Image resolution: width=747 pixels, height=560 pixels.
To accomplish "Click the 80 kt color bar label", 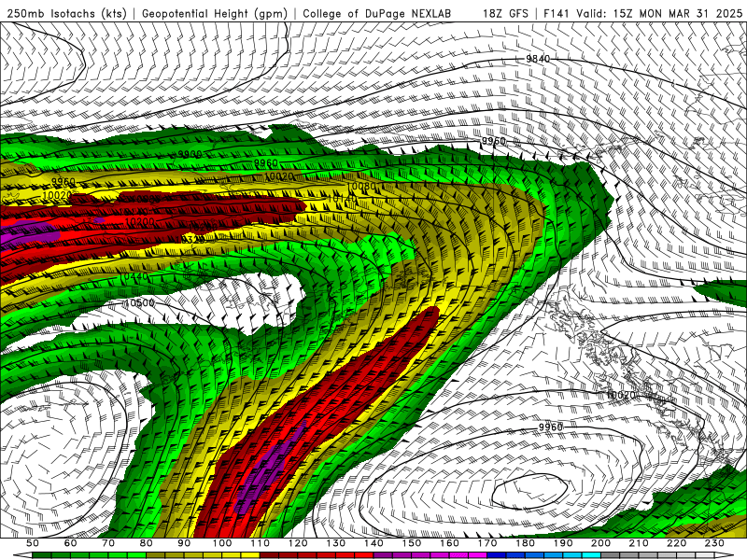I will click(x=147, y=543).
